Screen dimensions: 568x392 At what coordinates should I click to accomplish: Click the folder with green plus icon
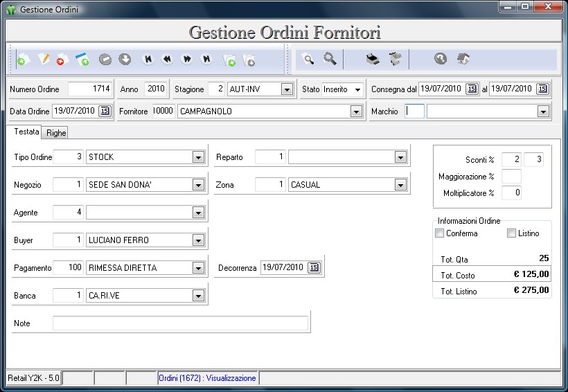click(229, 60)
